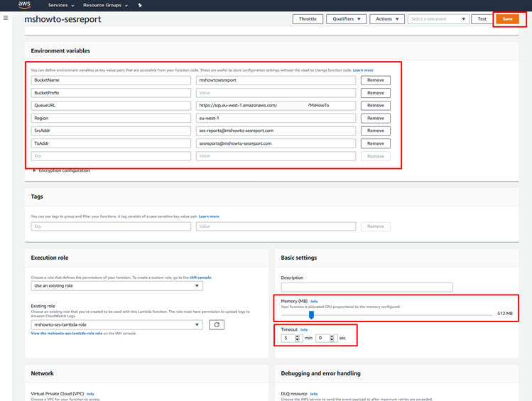
Task: Open the AWS home logo
Action: [x=24, y=5]
